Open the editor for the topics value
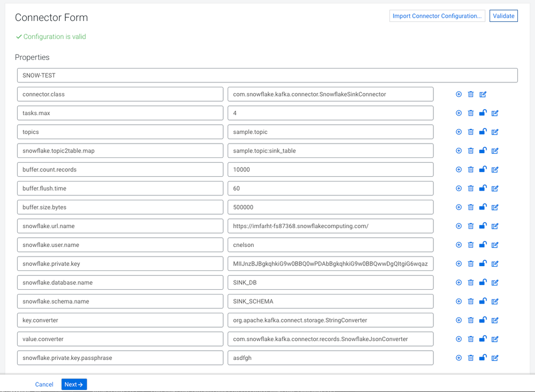The width and height of the screenshot is (535, 392). tap(495, 132)
